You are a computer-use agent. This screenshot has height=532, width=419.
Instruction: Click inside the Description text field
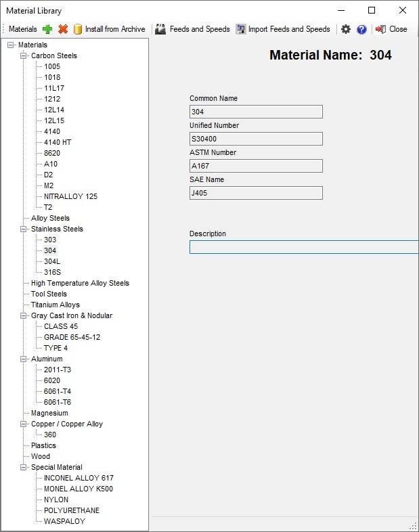click(303, 247)
